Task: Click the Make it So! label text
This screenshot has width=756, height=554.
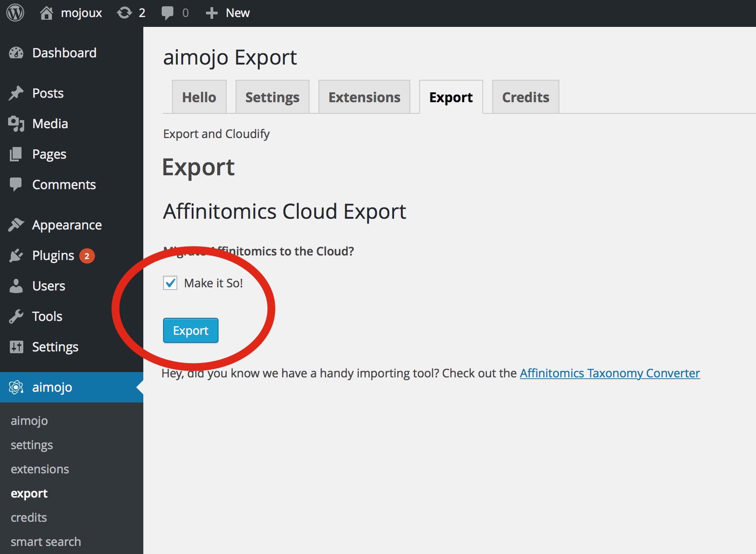Action: [x=214, y=283]
